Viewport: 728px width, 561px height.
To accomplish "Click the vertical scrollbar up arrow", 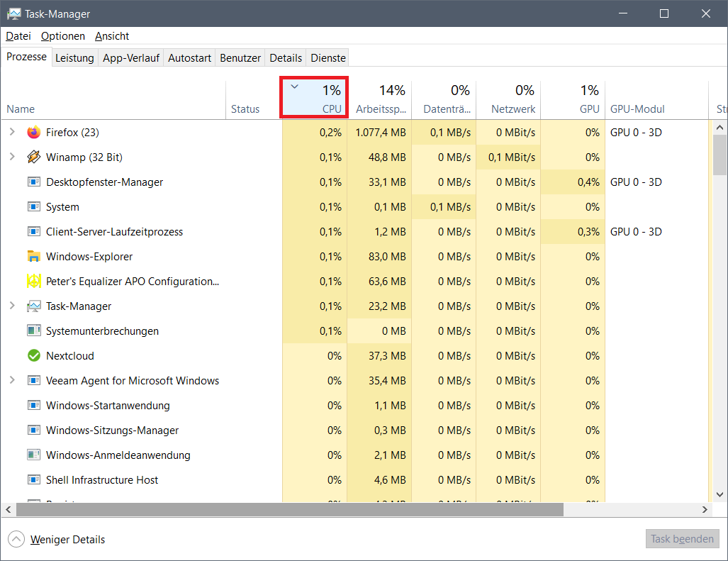I will tap(719, 127).
